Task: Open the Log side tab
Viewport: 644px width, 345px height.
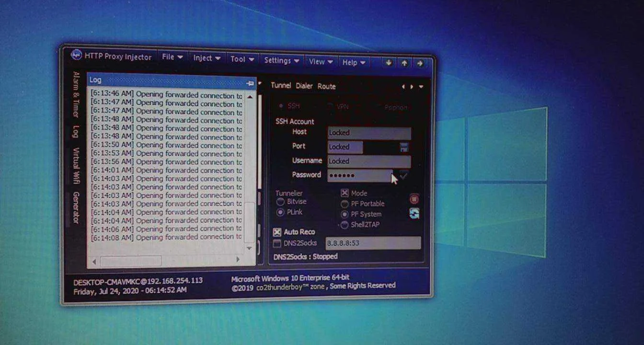Action: (76, 132)
